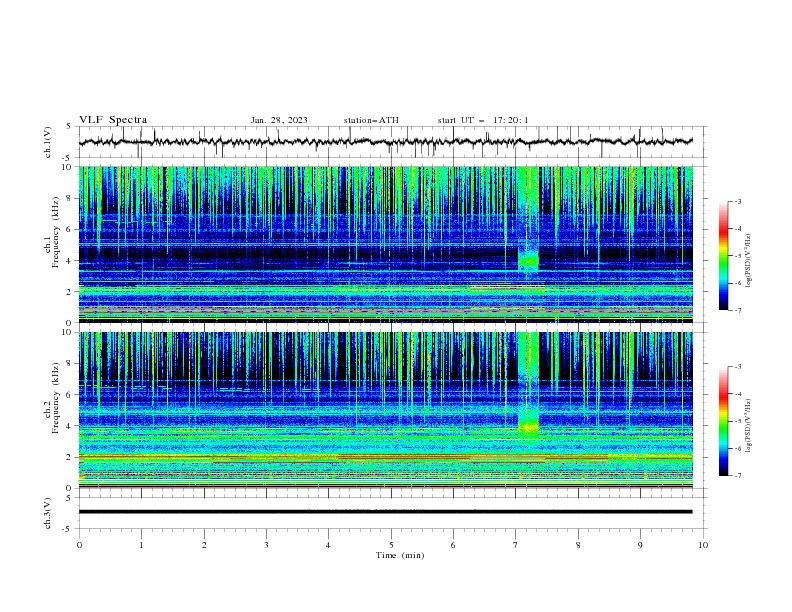Click the date text "Jan. 28, 2023"
This screenshot has height=612, width=792.
pyautogui.click(x=279, y=120)
